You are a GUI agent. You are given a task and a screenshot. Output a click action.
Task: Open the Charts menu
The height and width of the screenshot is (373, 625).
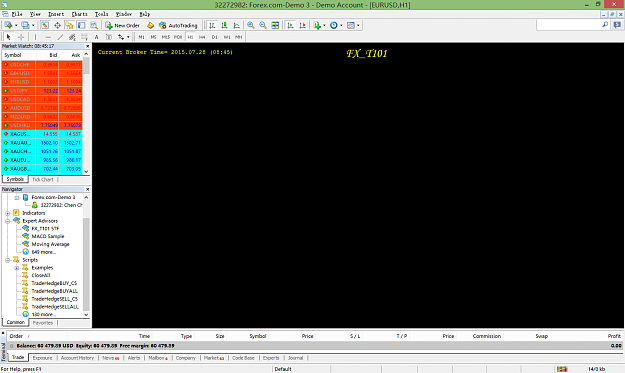point(79,14)
